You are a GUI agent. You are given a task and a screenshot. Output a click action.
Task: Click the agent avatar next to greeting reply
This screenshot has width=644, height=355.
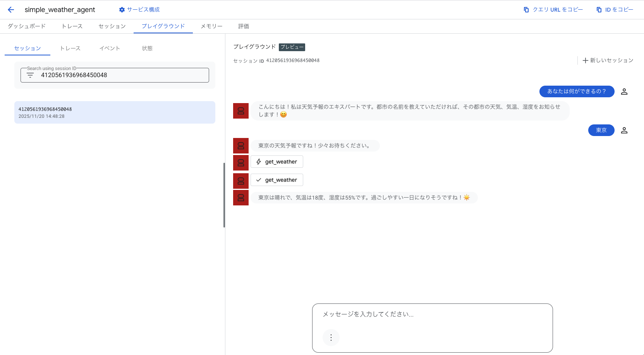click(241, 111)
